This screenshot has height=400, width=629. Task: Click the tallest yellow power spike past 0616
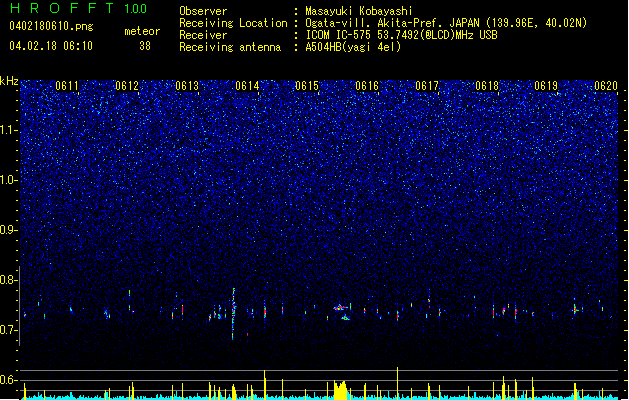pyautogui.click(x=398, y=383)
